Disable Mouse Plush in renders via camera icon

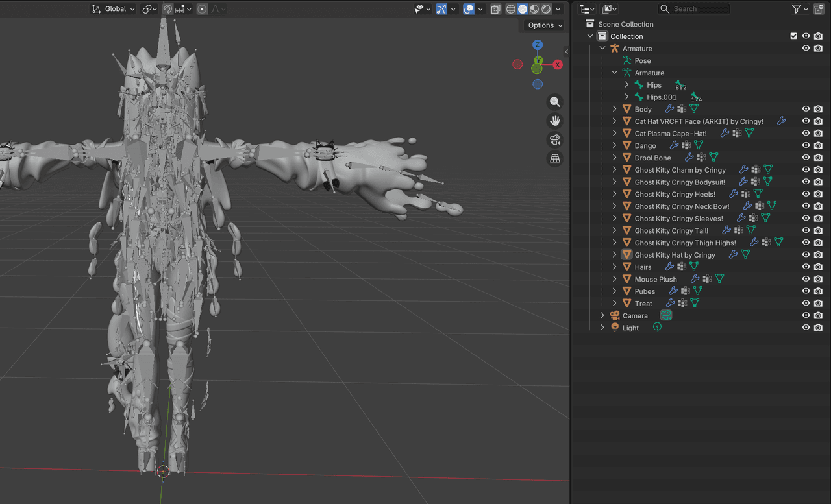coord(819,279)
